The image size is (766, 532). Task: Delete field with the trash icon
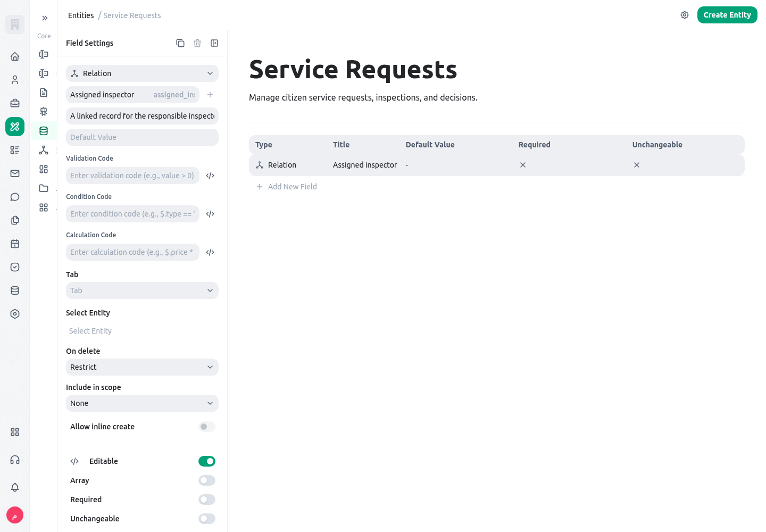point(197,43)
